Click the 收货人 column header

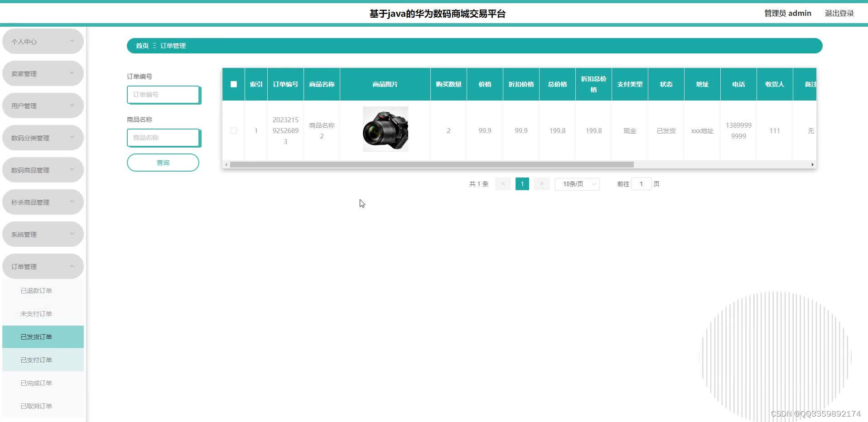pyautogui.click(x=775, y=84)
